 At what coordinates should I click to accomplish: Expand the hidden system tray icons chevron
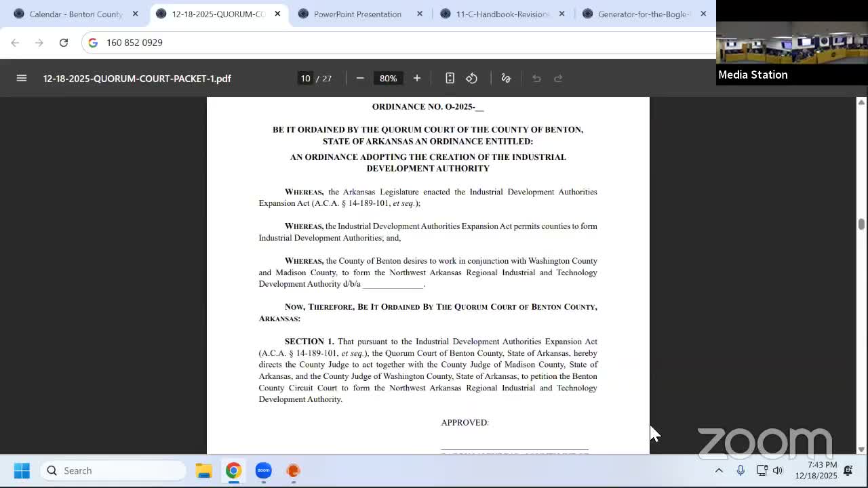point(719,470)
